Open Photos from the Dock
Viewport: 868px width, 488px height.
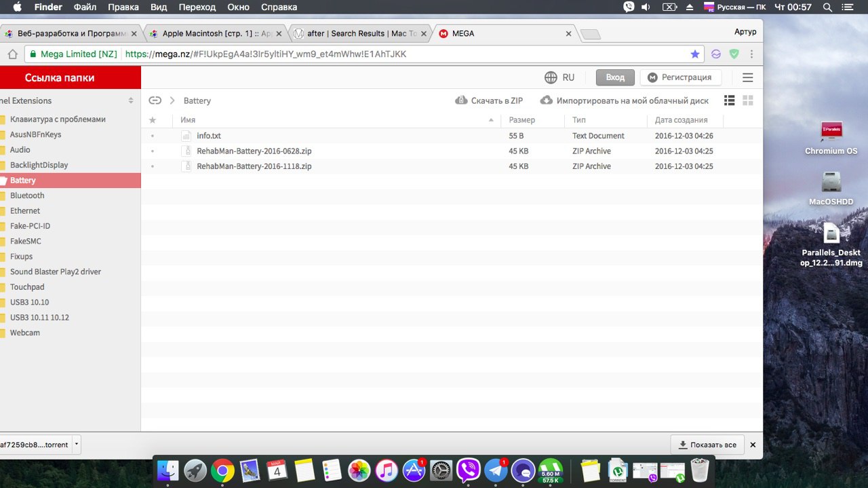[358, 470]
